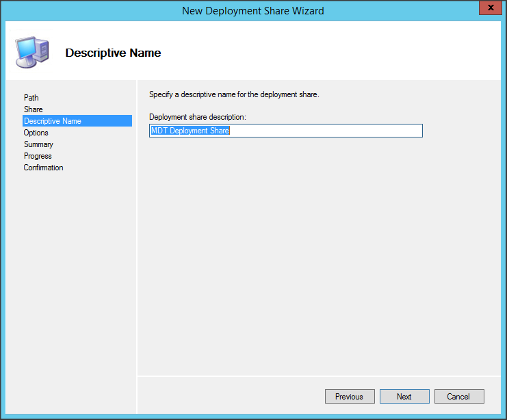Choose the Confirmation step in sidebar
Image resolution: width=507 pixels, height=420 pixels.
click(x=43, y=168)
